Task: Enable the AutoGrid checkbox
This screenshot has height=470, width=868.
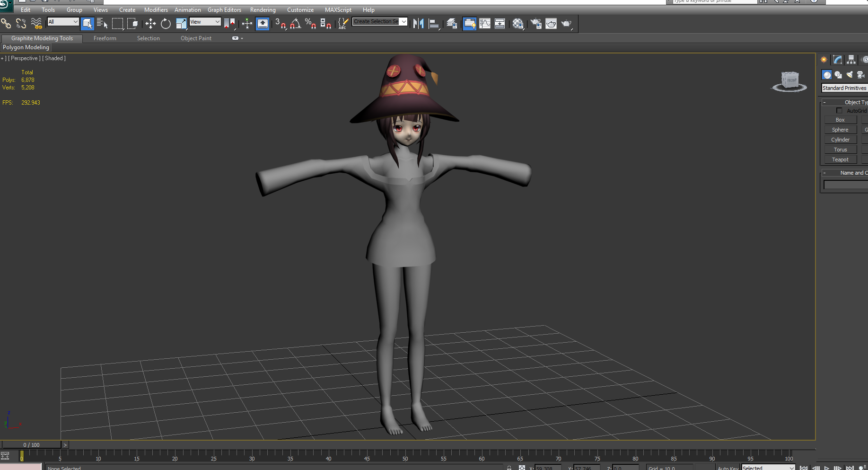Action: click(x=839, y=111)
